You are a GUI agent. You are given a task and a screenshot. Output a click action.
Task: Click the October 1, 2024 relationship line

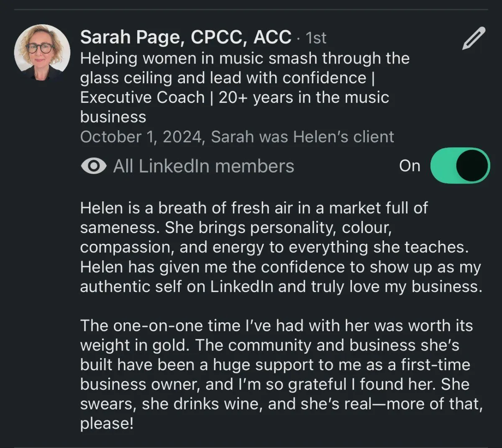[x=237, y=137]
